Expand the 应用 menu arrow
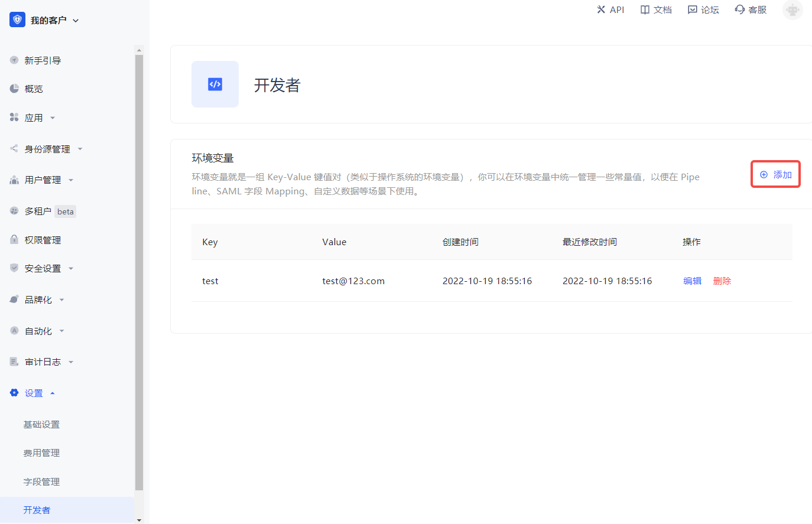 pos(53,118)
